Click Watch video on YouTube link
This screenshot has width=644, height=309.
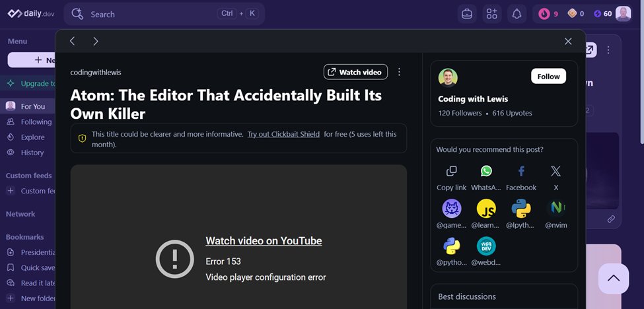264,241
